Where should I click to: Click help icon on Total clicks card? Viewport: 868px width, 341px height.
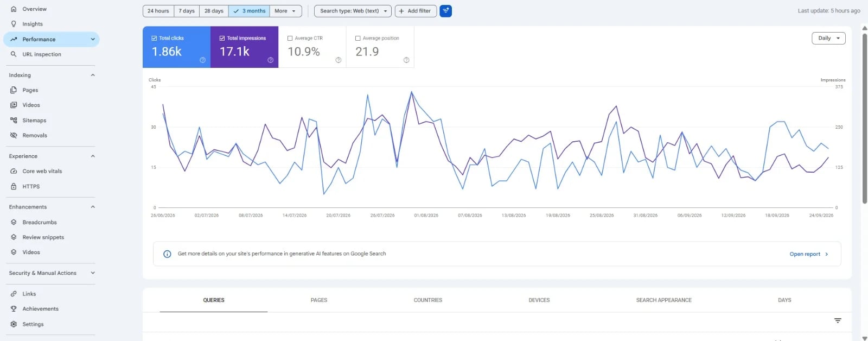[202, 60]
